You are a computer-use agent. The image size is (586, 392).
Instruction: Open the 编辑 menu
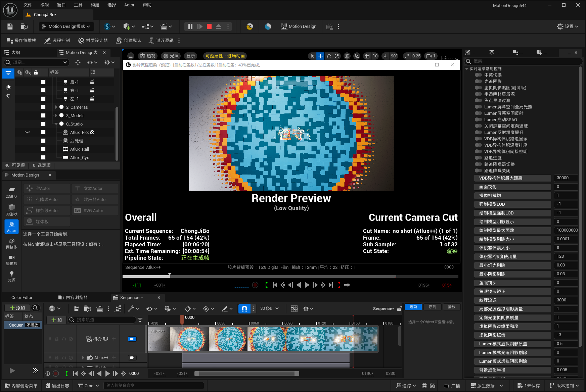point(45,5)
